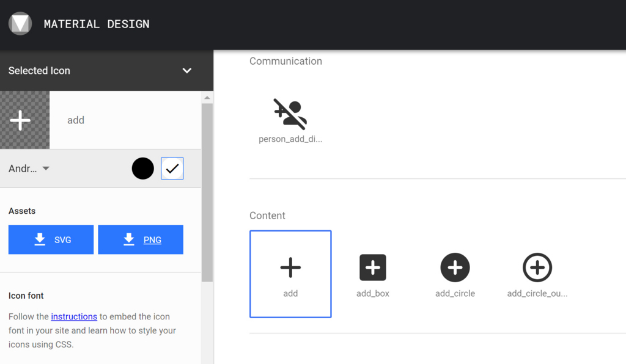
Task: Open the MATERIAL DESIGN title text
Action: 97,24
